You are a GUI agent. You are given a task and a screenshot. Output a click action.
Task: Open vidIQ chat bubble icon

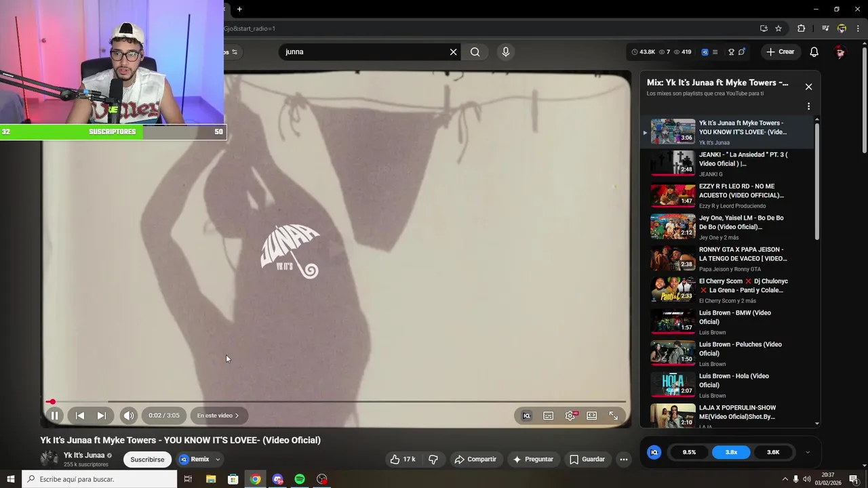742,52
